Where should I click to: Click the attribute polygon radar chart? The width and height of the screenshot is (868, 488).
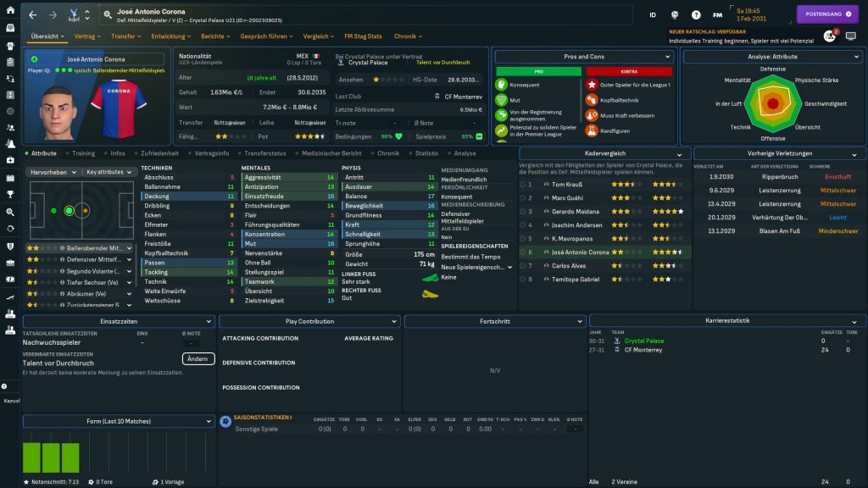click(772, 103)
